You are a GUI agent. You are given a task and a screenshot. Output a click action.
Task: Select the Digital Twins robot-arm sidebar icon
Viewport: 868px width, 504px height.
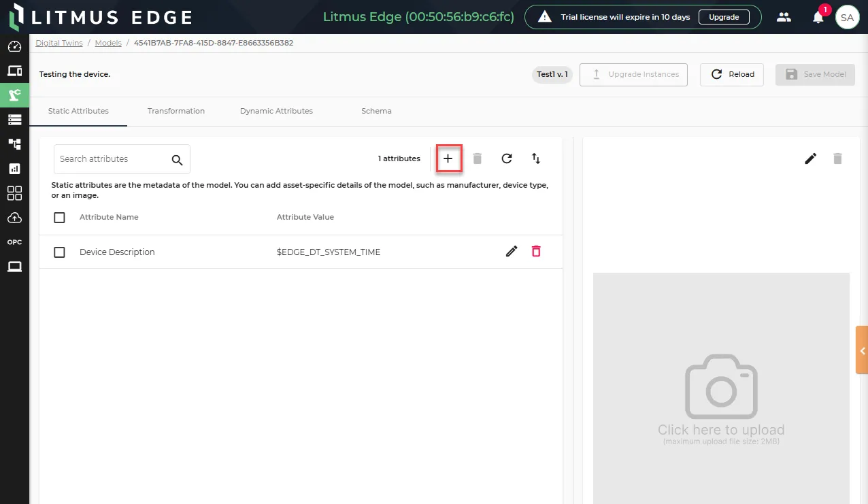click(14, 95)
